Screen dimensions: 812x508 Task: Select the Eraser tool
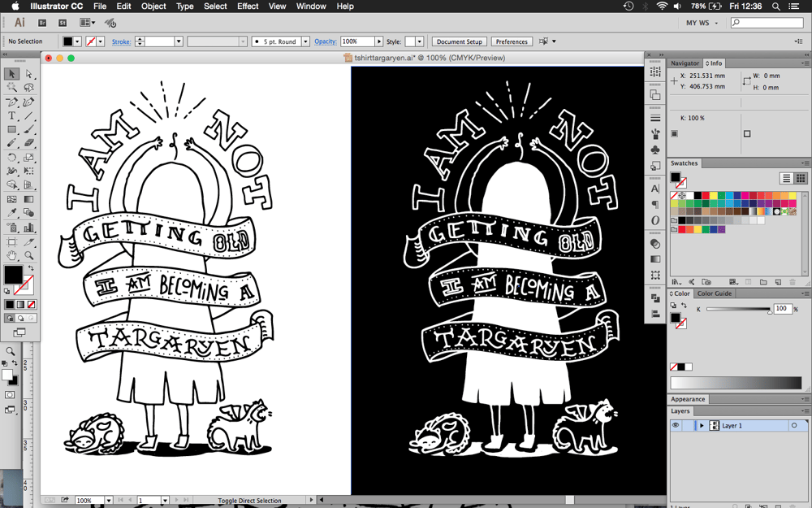click(28, 143)
